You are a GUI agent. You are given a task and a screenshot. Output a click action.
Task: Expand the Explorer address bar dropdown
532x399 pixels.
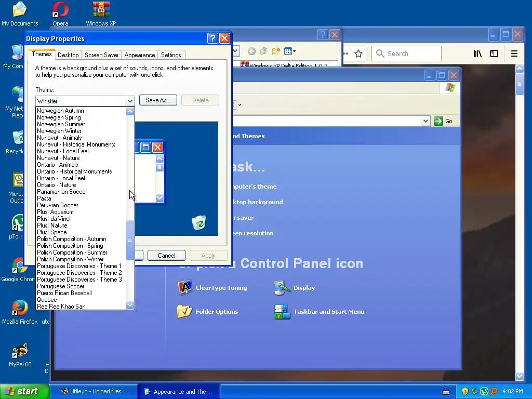point(425,121)
